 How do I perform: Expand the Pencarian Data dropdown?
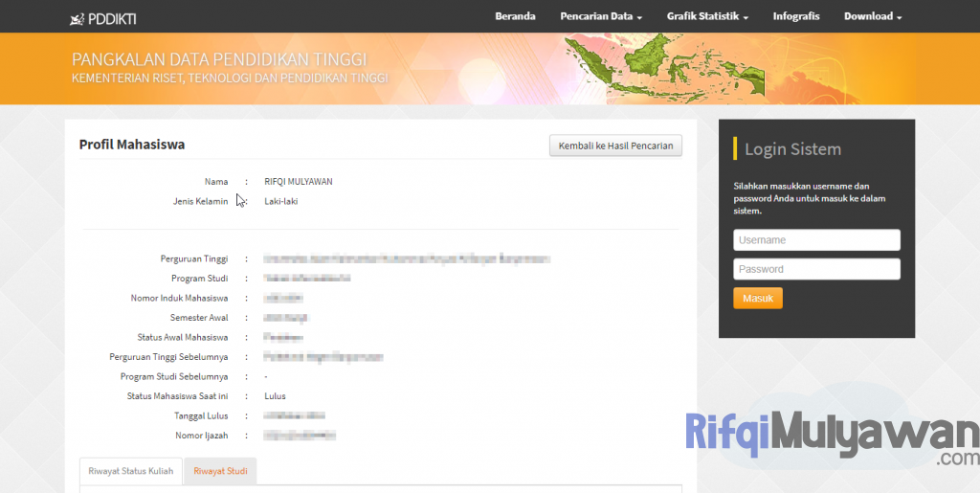(601, 16)
